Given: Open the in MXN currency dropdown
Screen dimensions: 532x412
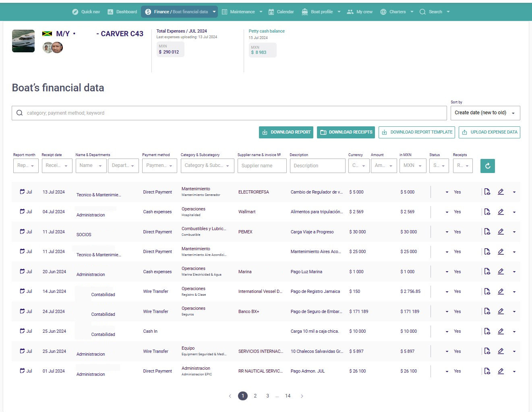Looking at the screenshot, I should [x=413, y=166].
